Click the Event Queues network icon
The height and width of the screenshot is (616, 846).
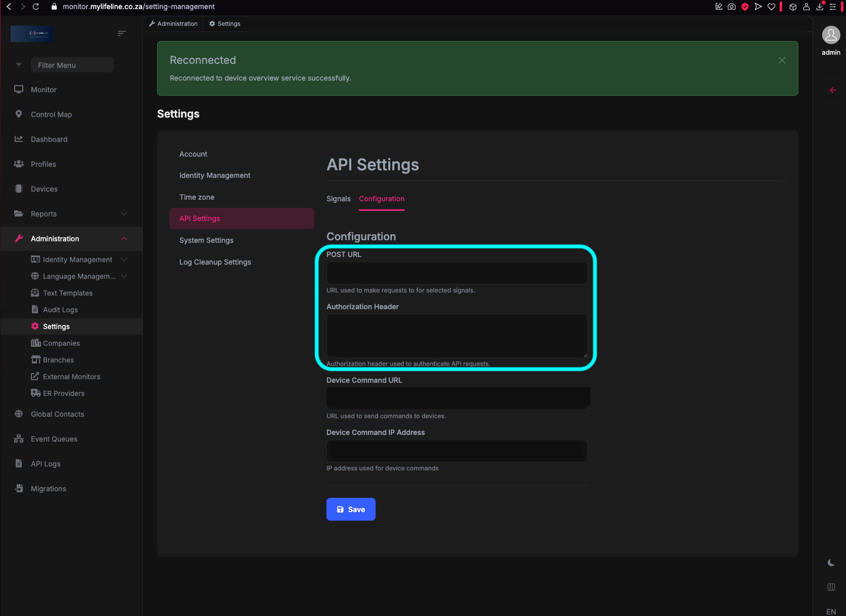click(x=19, y=439)
